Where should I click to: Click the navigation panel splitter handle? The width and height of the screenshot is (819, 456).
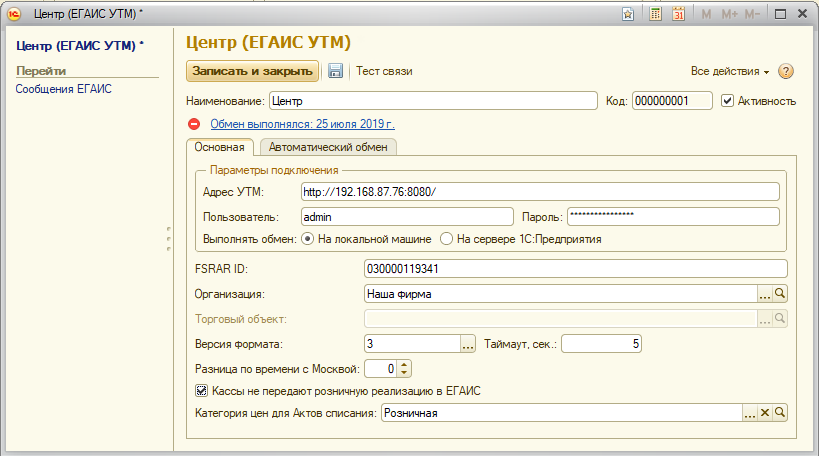click(x=169, y=239)
